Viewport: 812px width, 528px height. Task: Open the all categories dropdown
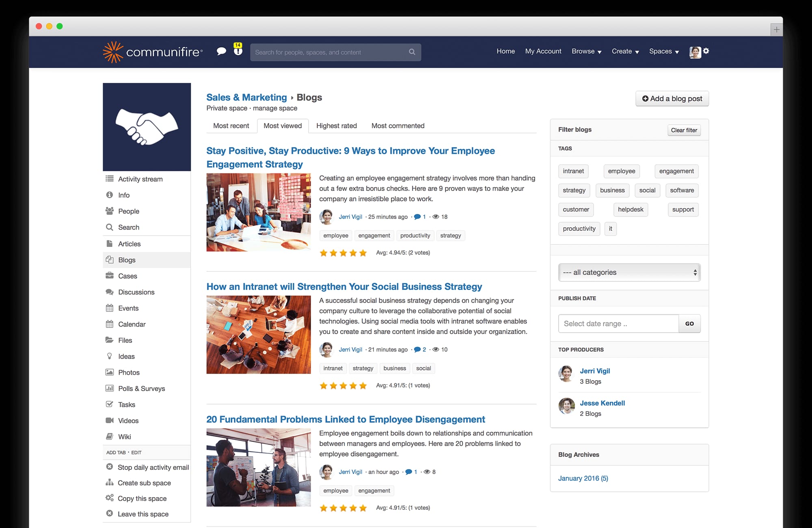(x=629, y=272)
